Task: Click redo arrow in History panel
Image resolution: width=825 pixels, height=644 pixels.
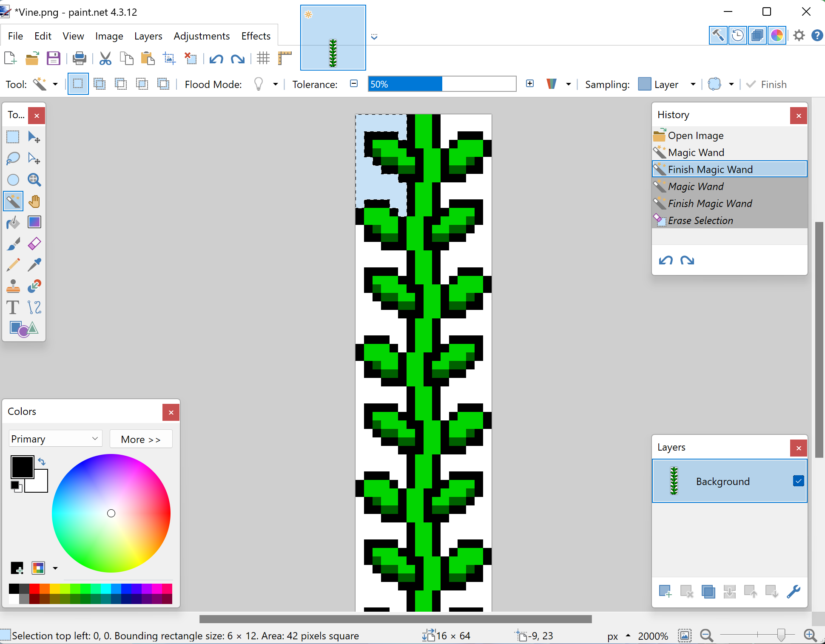Action: [x=687, y=260]
